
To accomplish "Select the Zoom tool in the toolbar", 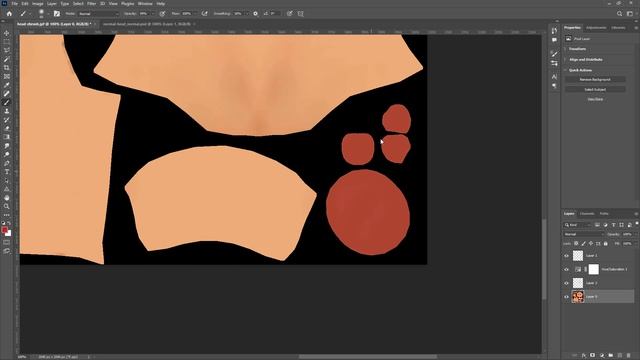I will coord(7,206).
